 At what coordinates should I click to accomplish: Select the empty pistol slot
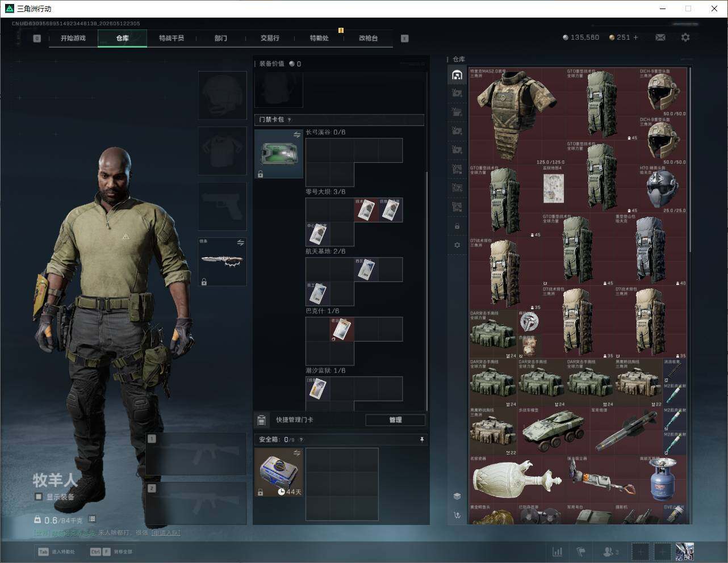(x=223, y=206)
